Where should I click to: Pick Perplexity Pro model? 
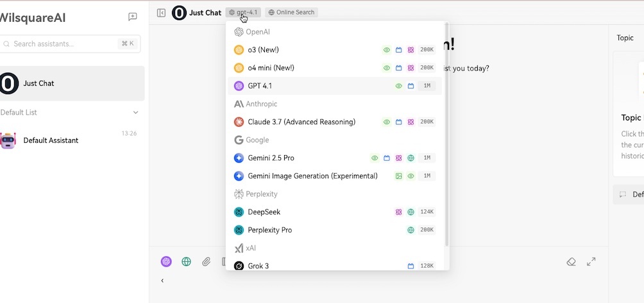335,231
